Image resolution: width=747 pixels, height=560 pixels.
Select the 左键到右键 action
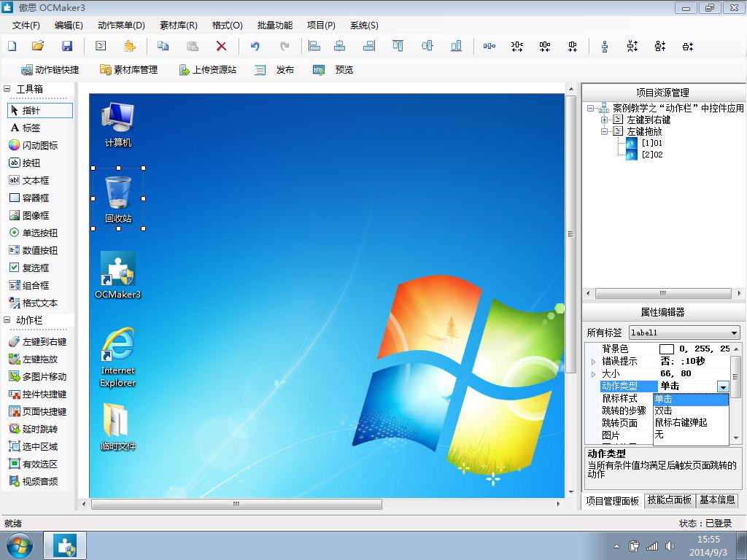tap(38, 341)
